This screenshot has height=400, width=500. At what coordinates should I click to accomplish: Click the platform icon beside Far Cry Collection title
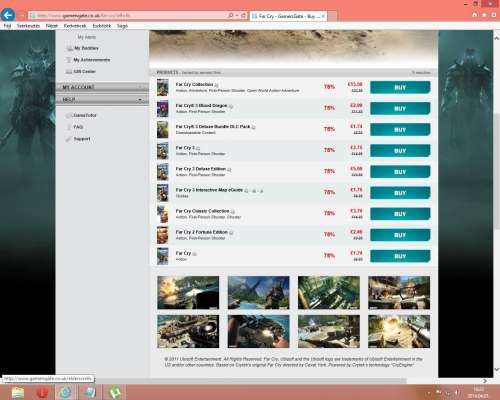[217, 85]
